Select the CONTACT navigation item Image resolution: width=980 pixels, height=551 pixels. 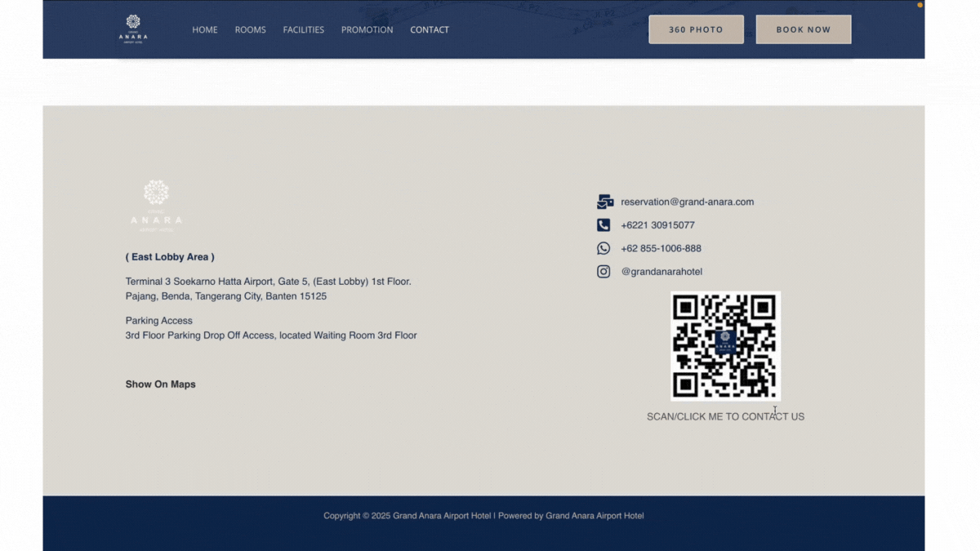pos(430,29)
